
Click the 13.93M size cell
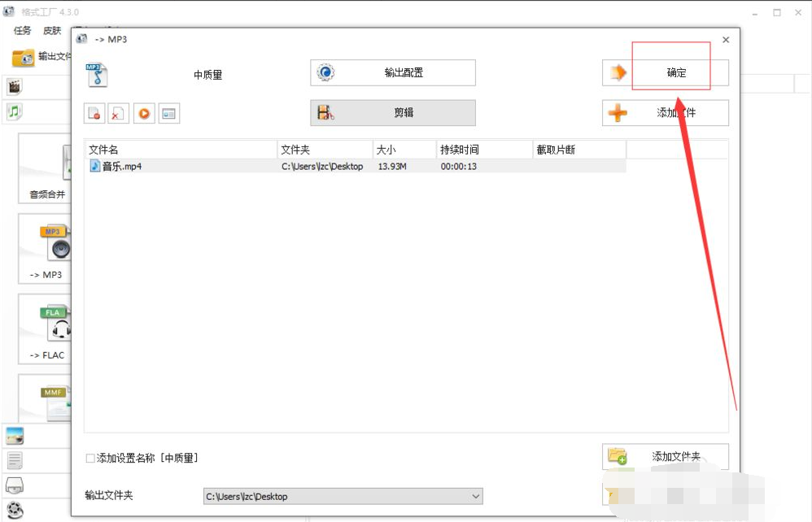(392, 166)
